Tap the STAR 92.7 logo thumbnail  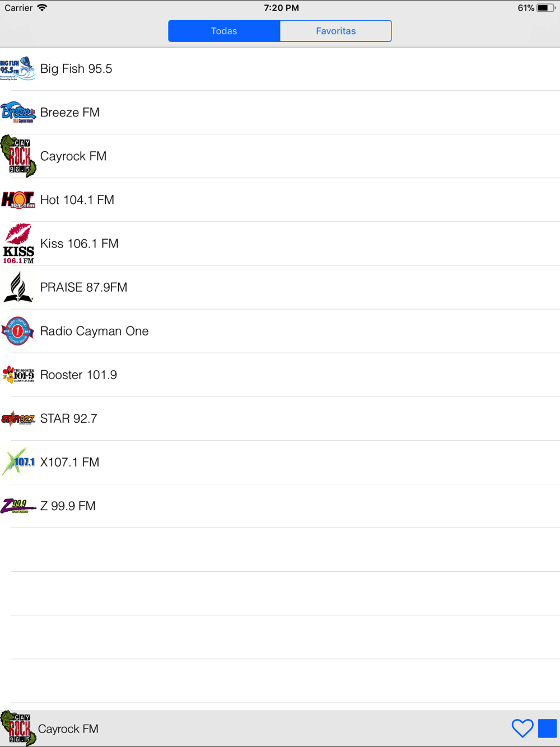(18, 418)
